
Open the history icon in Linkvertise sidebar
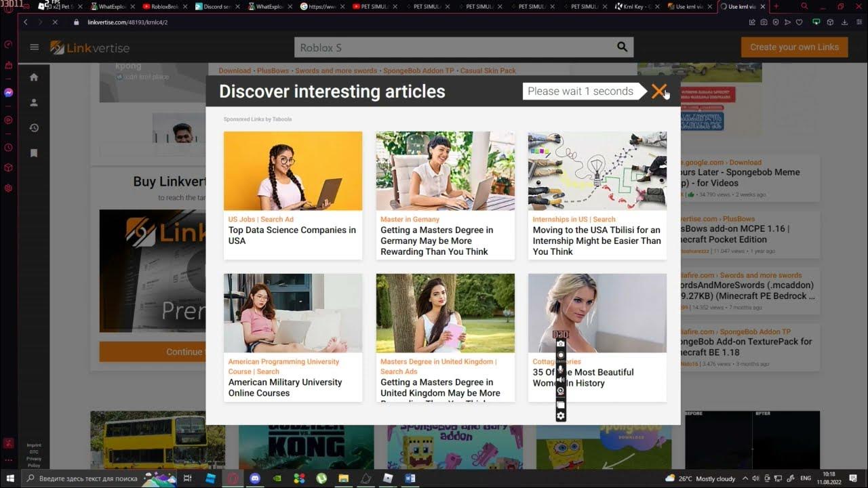(x=34, y=128)
